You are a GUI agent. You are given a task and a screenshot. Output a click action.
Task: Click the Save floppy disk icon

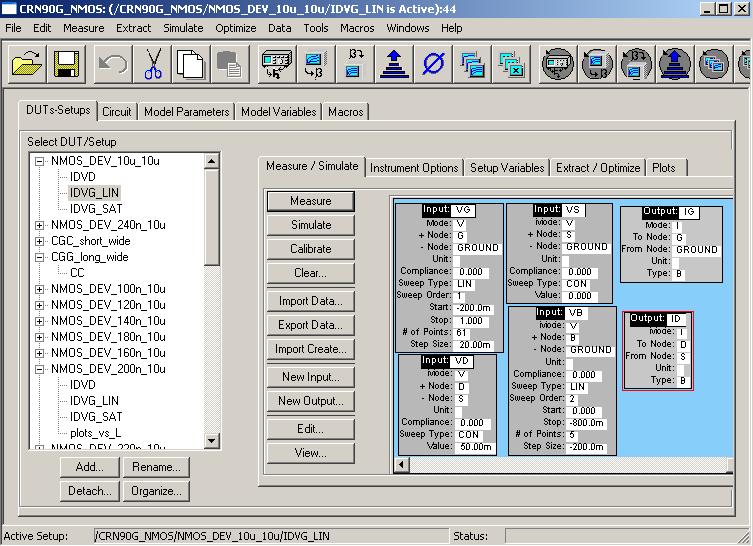click(x=66, y=64)
